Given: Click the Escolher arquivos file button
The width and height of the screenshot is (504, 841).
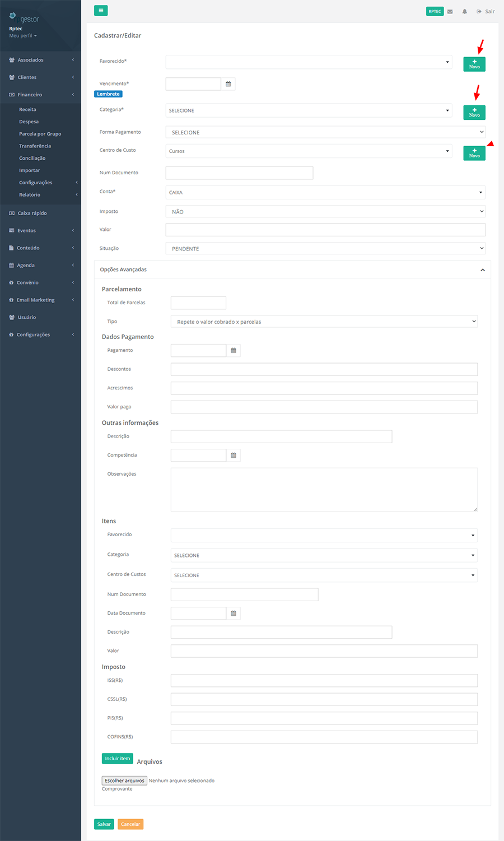Looking at the screenshot, I should pyautogui.click(x=124, y=780).
